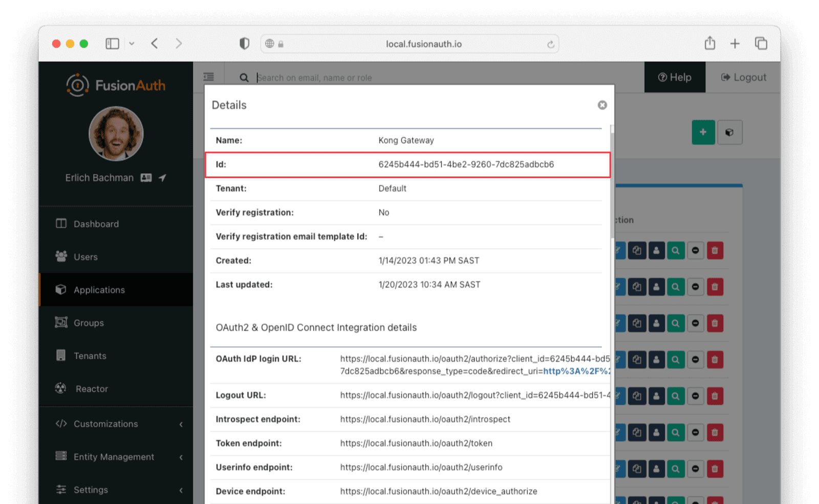Click the local.fusionauth.io address bar
Viewport: 819px width, 504px height.
tap(409, 44)
